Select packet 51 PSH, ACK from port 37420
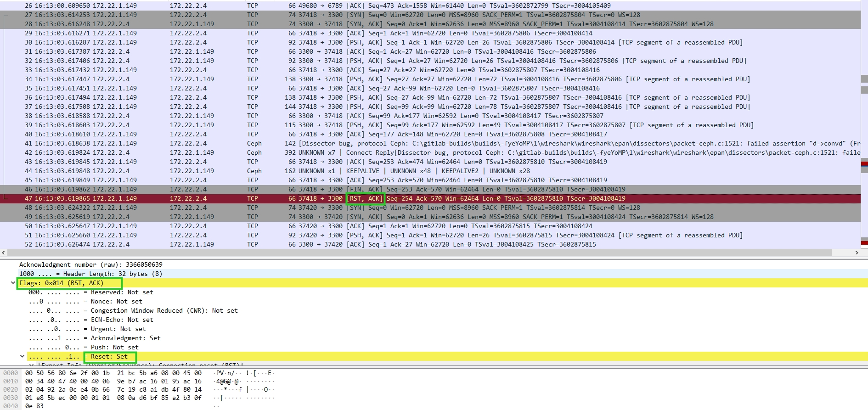 pos(430,235)
